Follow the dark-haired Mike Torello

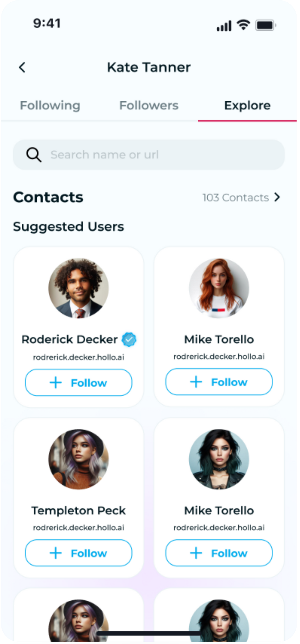(219, 553)
